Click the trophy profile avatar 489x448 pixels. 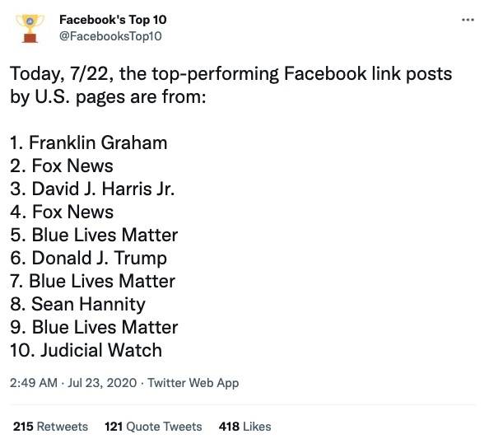tap(30, 28)
